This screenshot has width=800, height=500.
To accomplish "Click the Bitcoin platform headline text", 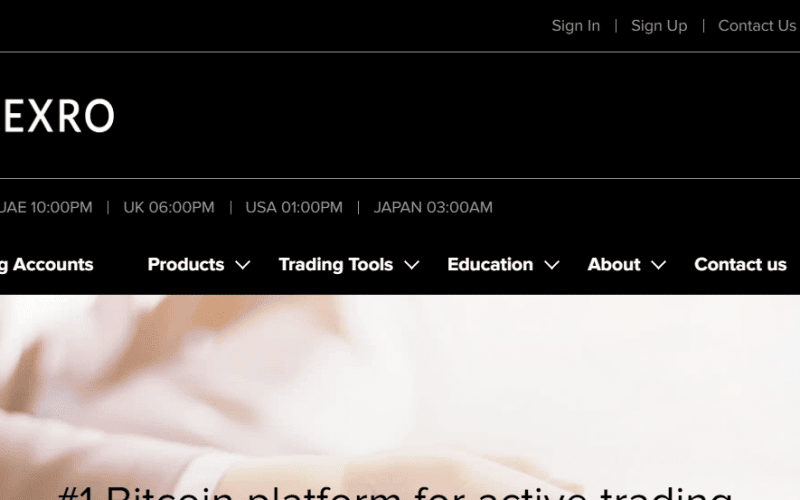I will tap(395, 492).
